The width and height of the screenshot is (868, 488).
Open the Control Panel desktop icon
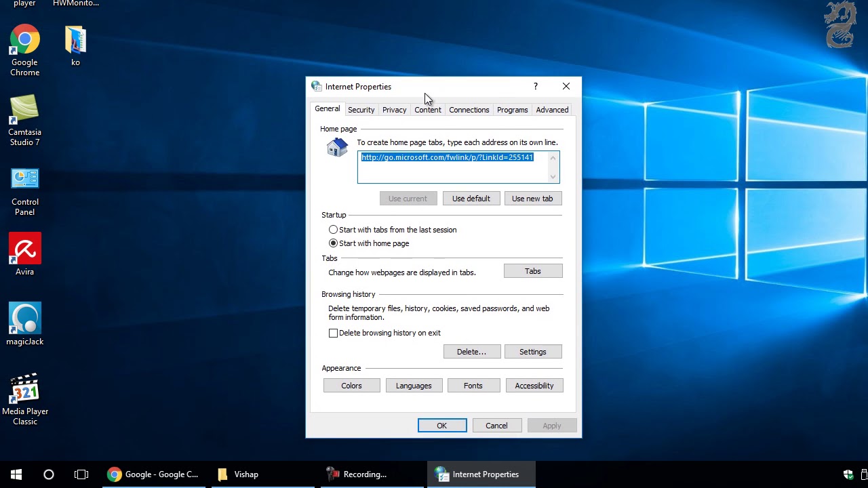(24, 190)
